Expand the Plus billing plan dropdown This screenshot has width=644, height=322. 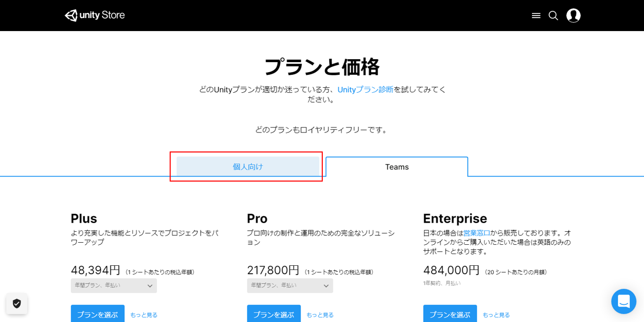coord(114,285)
